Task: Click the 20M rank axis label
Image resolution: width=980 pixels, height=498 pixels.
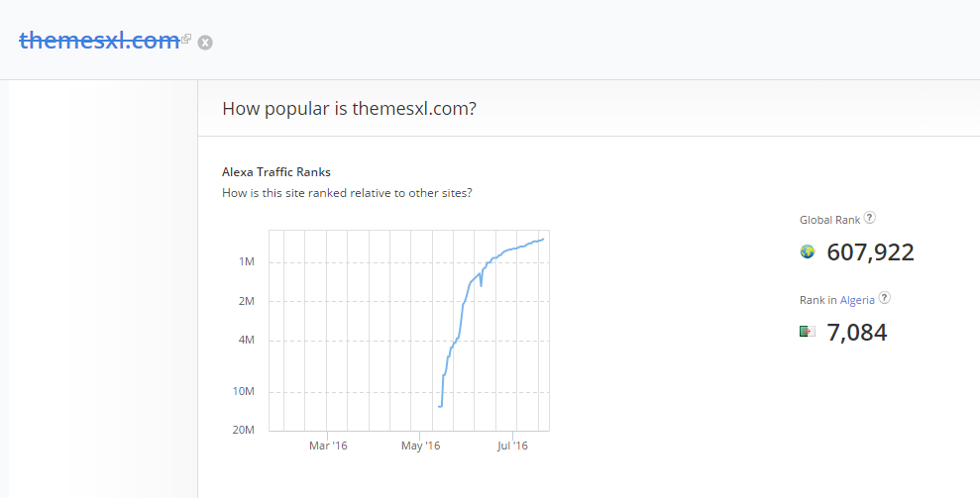Action: tap(244, 431)
